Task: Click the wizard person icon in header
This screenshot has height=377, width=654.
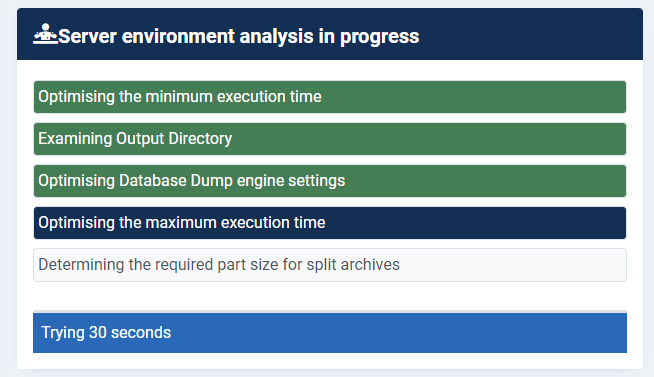Action: click(x=45, y=34)
